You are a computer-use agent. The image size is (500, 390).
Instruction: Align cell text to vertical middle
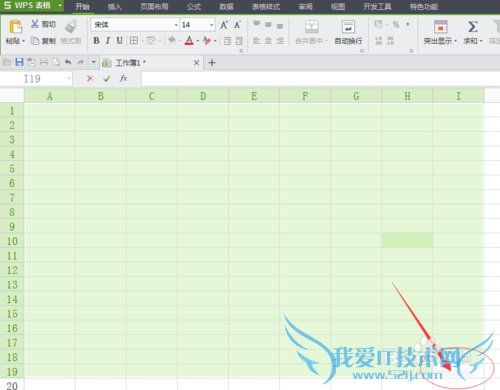(268, 24)
